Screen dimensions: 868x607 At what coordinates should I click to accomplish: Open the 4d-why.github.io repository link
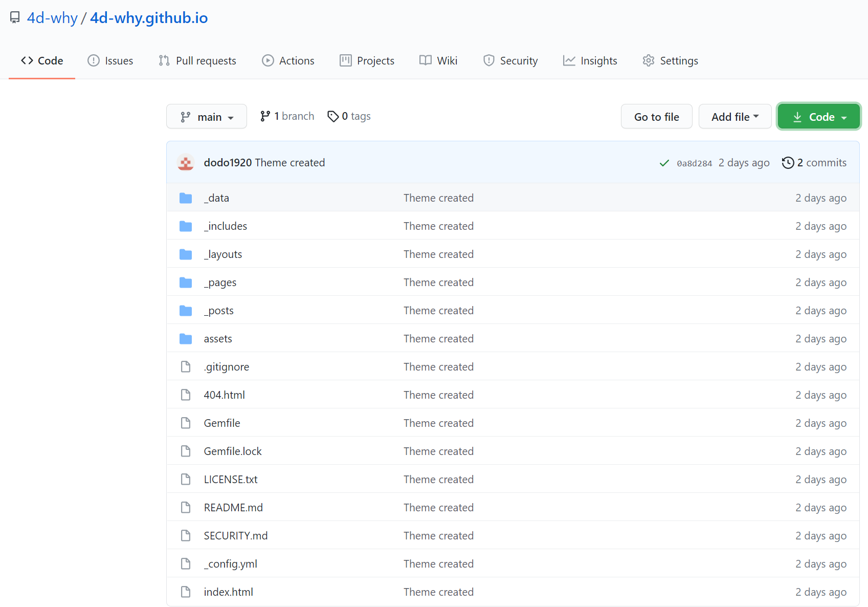click(149, 18)
